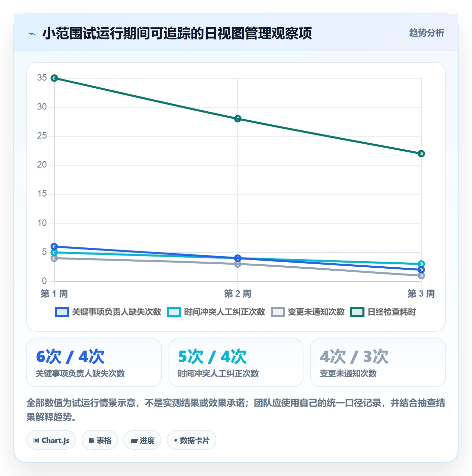This screenshot has width=472, height=476.
Task: Open the 5次 / 4次 data card
Action: click(236, 363)
